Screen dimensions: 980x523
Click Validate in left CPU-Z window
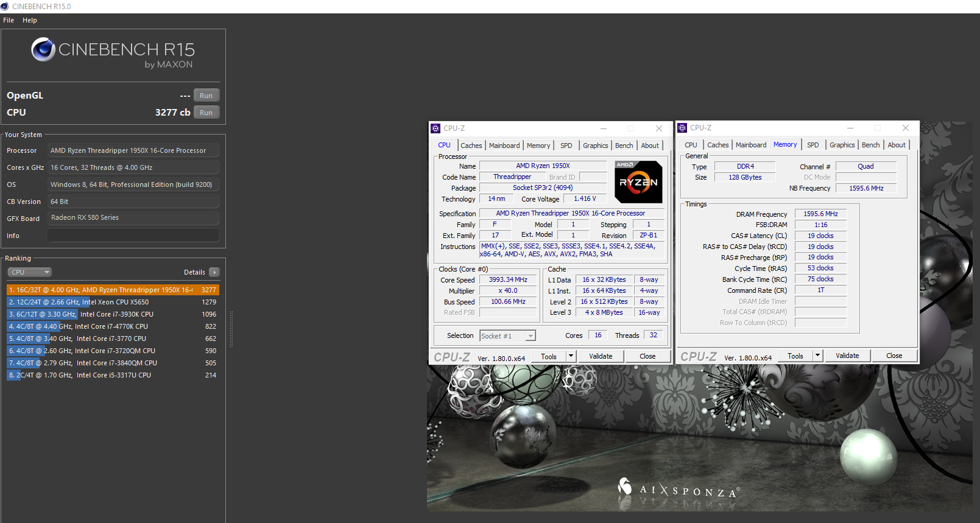click(601, 356)
